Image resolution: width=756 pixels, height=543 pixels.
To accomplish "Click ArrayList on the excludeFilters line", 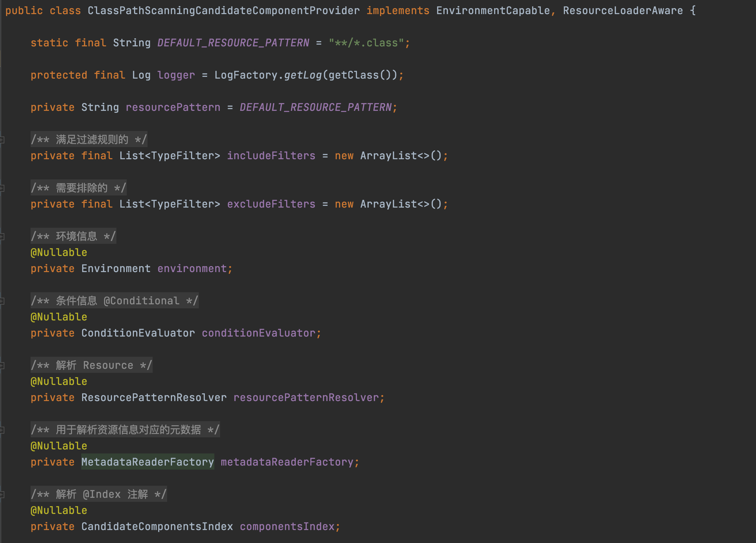I will (x=389, y=204).
